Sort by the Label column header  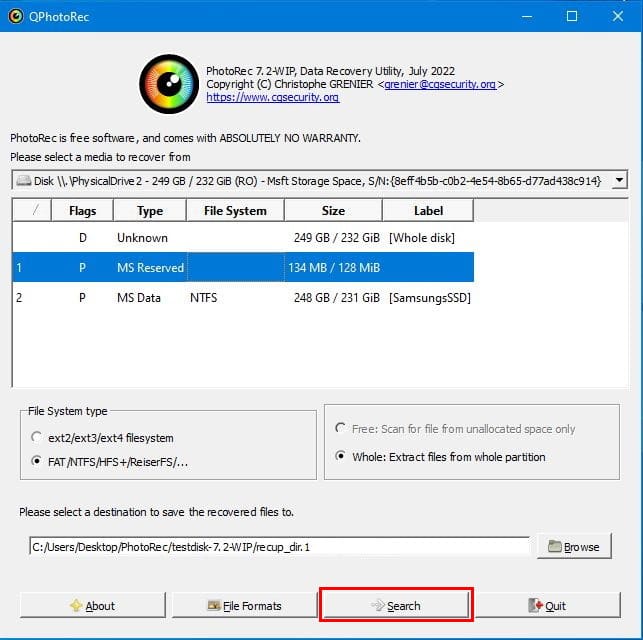pyautogui.click(x=428, y=211)
